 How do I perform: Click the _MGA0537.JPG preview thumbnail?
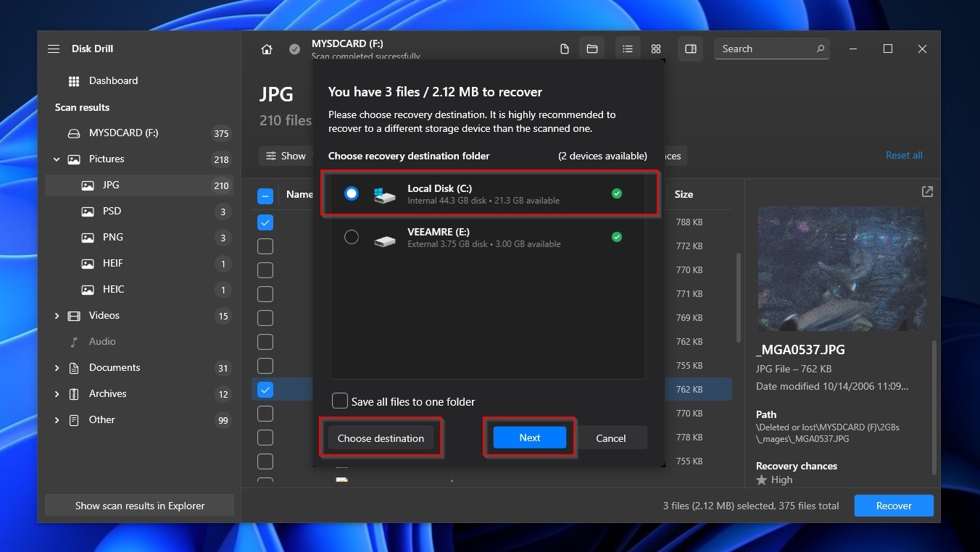coord(842,269)
